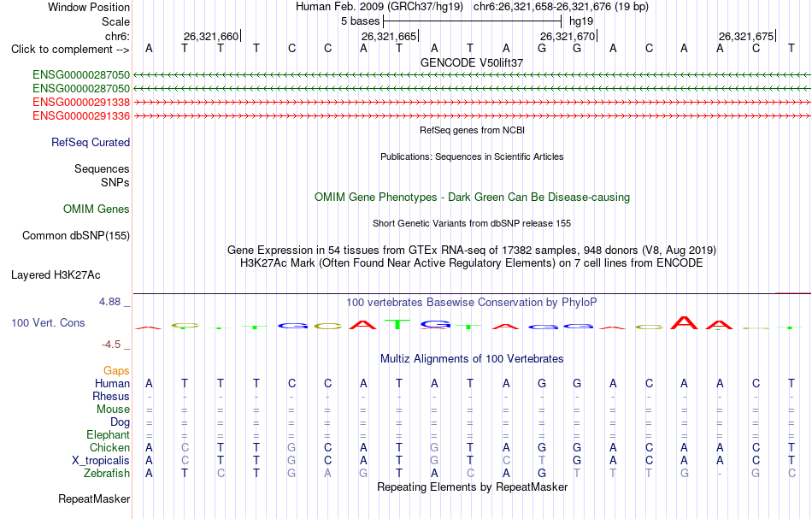Click 'Multiz Alignments of 100 Vertebrates' title
The width and height of the screenshot is (812, 519).
pos(472,358)
